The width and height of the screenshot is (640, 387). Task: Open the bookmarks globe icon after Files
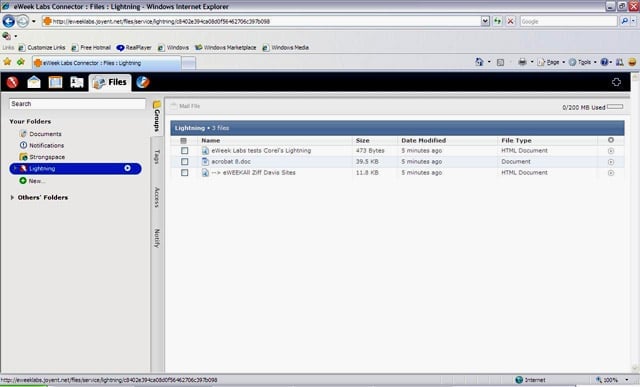point(143,82)
